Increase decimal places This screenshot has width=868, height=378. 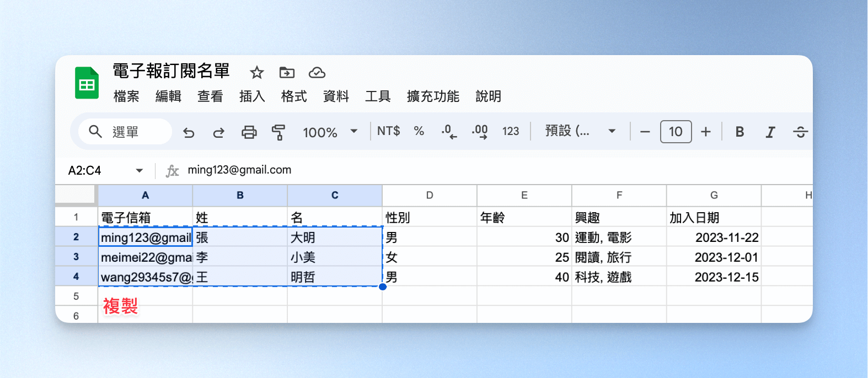[x=480, y=132]
